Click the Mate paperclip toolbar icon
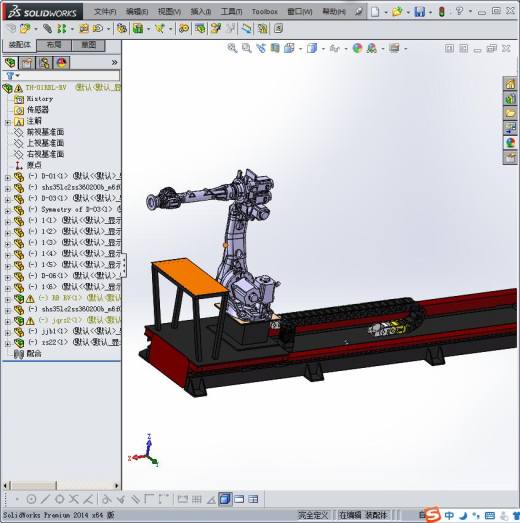The image size is (520, 523). pos(47,29)
